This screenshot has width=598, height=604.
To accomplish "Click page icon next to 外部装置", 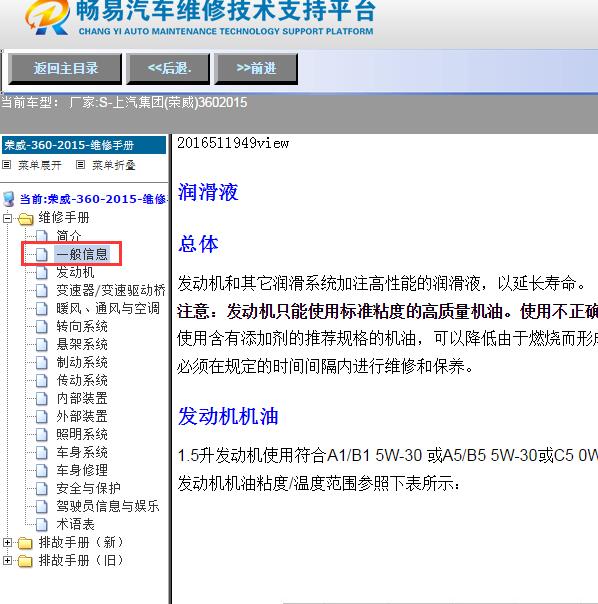I will point(42,416).
